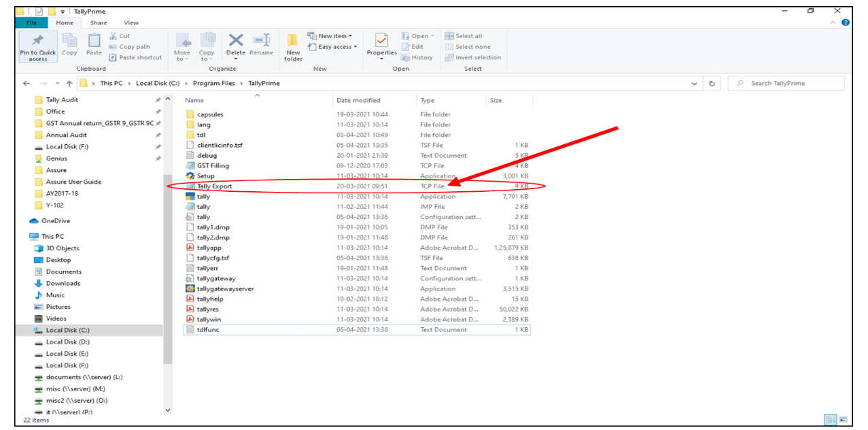Viewport: 868px width, 430px height.
Task: Switch to large icons view toggle
Action: (843, 420)
